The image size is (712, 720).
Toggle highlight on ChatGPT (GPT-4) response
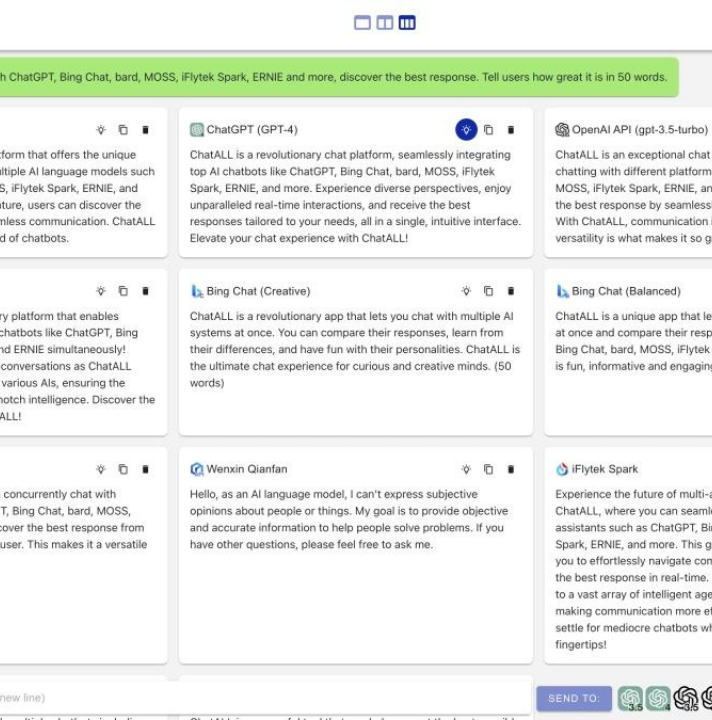click(x=466, y=130)
